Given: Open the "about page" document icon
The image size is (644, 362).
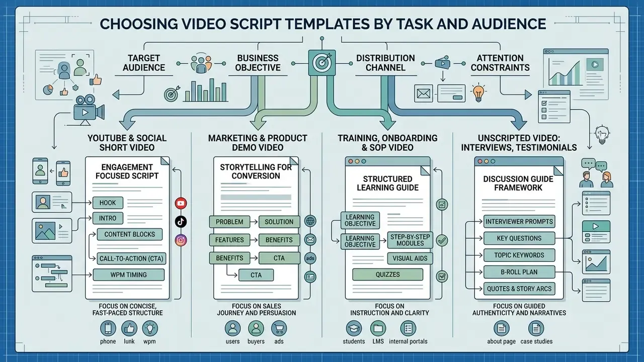Looking at the screenshot, I should tap(501, 329).
